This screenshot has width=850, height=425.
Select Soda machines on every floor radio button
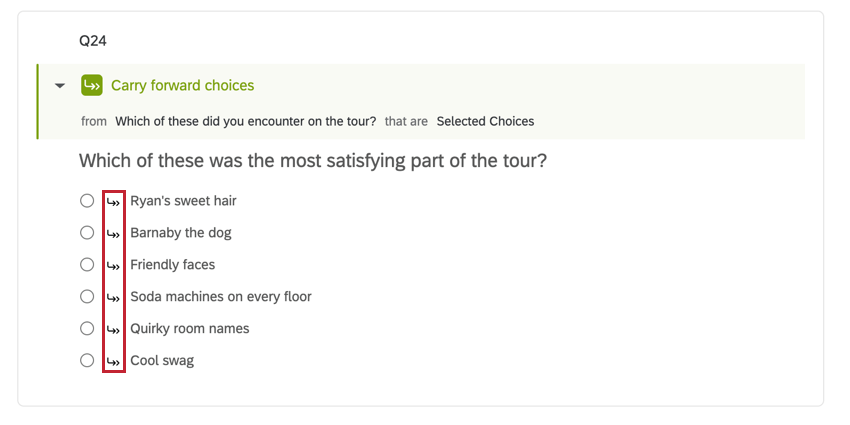[87, 297]
